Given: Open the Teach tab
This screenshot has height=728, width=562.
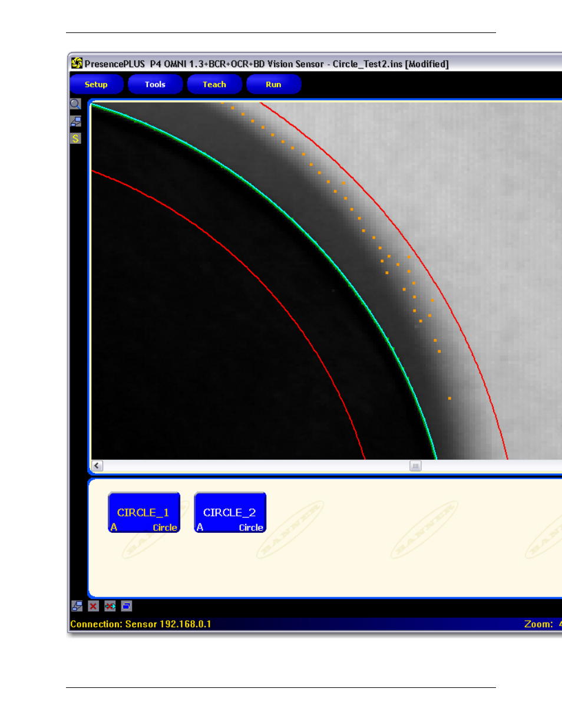Looking at the screenshot, I should coord(214,84).
